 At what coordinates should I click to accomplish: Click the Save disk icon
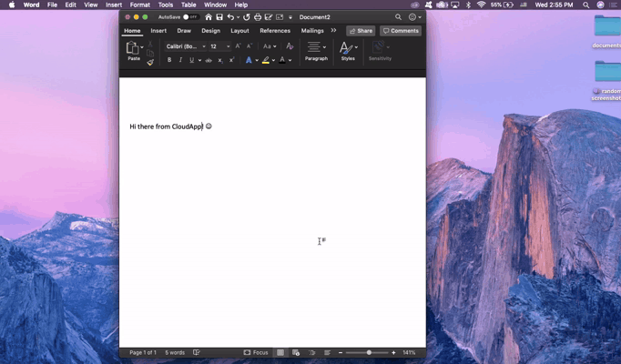tap(219, 17)
